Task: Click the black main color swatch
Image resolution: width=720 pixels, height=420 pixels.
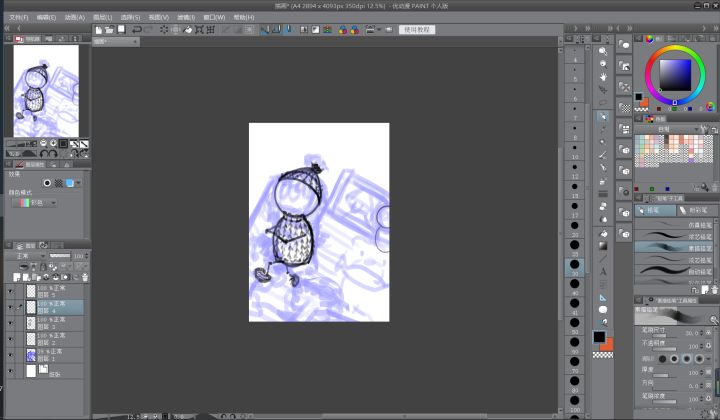Action: pos(599,337)
